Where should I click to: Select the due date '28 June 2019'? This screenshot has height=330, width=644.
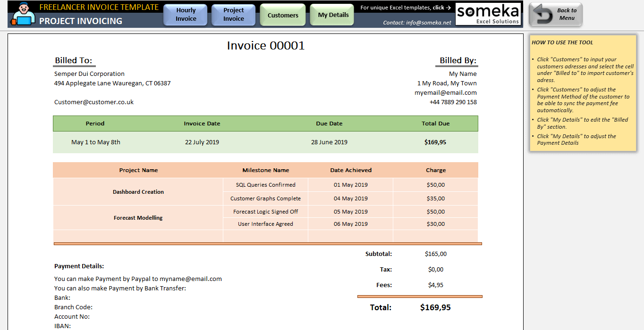(x=329, y=142)
